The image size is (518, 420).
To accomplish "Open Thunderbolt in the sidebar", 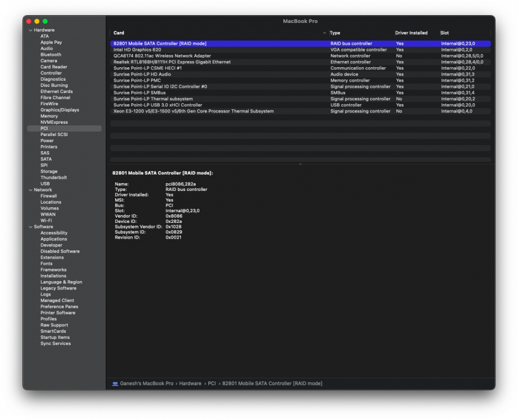I will (54, 178).
